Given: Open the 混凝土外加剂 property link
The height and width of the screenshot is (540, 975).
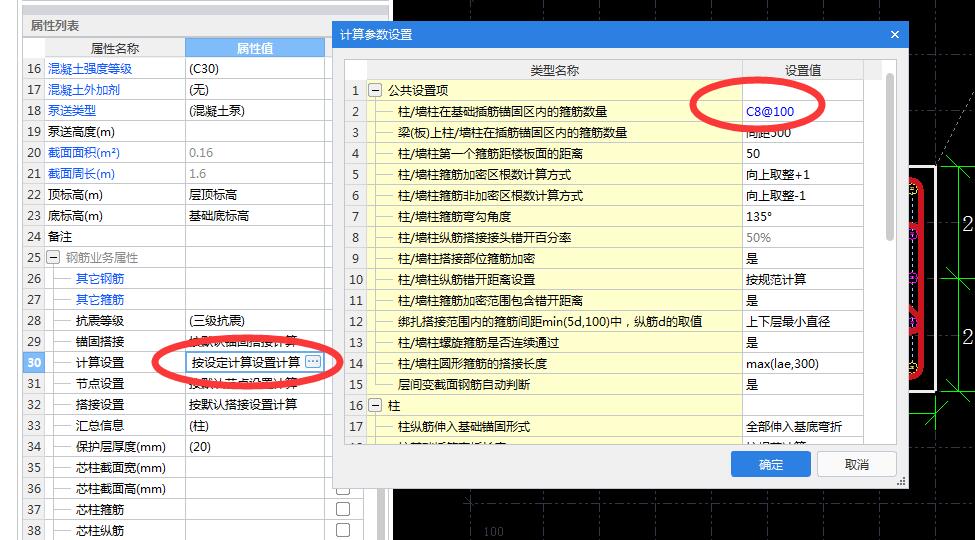Looking at the screenshot, I should tap(83, 90).
